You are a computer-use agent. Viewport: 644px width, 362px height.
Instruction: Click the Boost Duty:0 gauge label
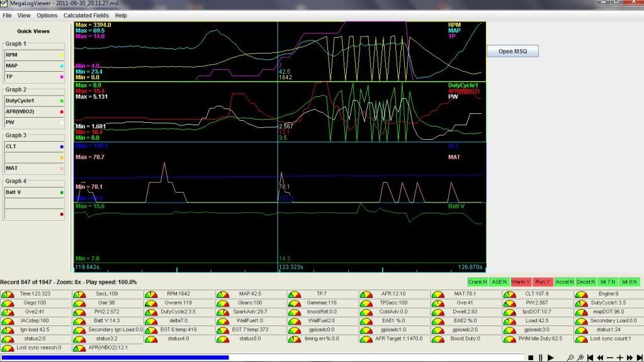click(465, 339)
